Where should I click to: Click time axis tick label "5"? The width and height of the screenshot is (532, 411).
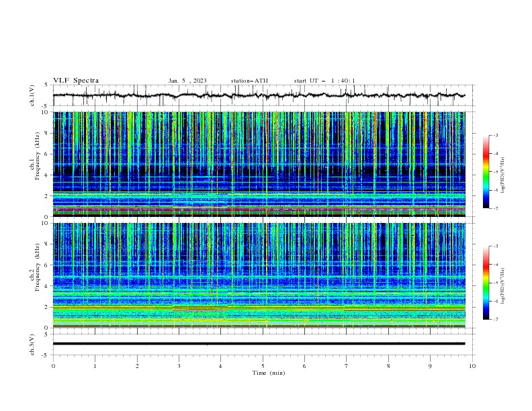coord(263,366)
